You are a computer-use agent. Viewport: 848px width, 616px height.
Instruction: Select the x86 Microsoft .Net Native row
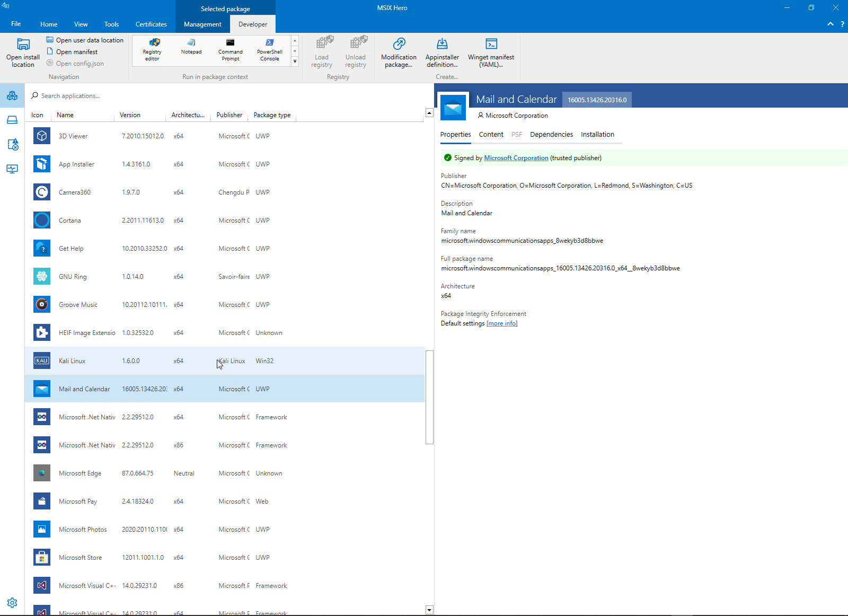(x=225, y=445)
